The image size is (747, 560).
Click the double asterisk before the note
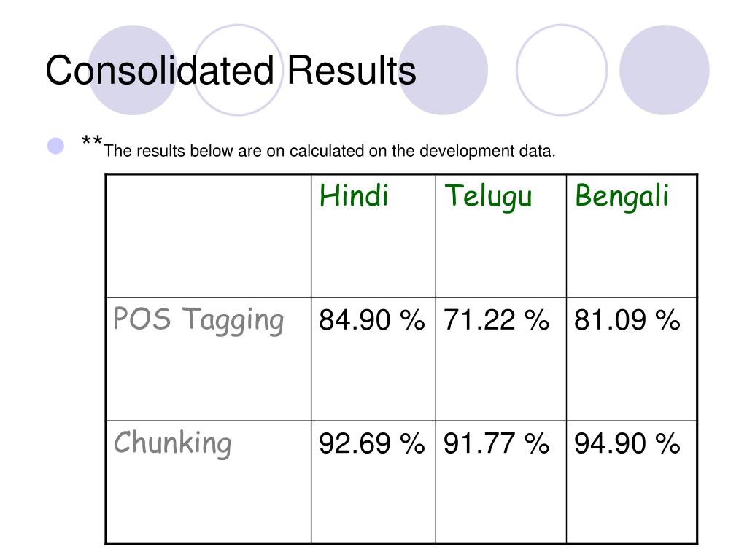(92, 141)
